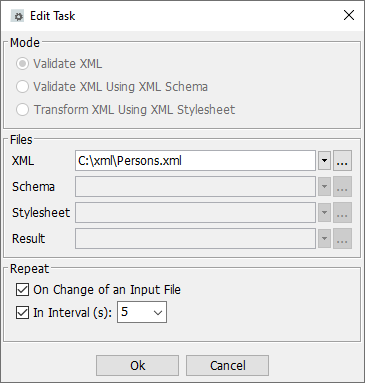Close the Edit Task dialog

point(349,15)
